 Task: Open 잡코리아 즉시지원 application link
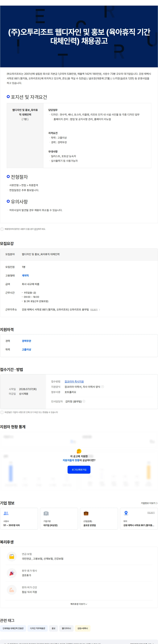click(x=74, y=381)
